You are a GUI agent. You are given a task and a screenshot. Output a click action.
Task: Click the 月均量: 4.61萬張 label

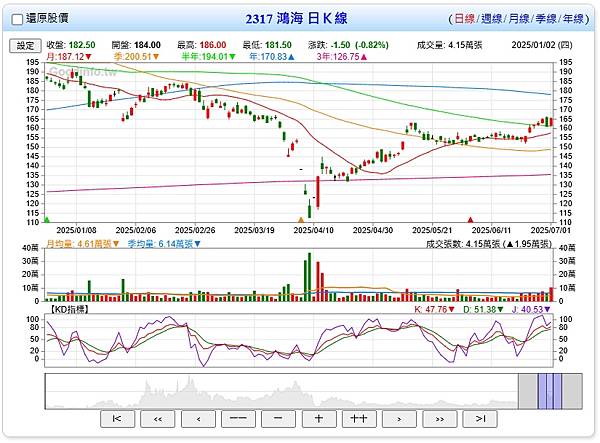(x=83, y=244)
